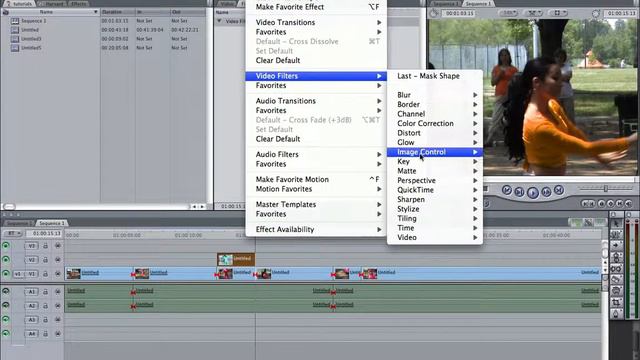Adjust the Canvas shuttle slider
The image size is (640, 360).
[606, 188]
